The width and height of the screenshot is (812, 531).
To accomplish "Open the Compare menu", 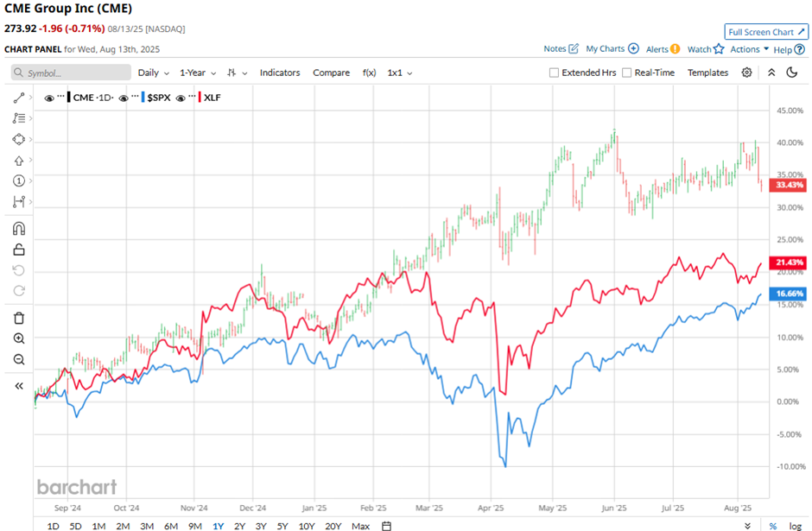I will click(x=331, y=73).
